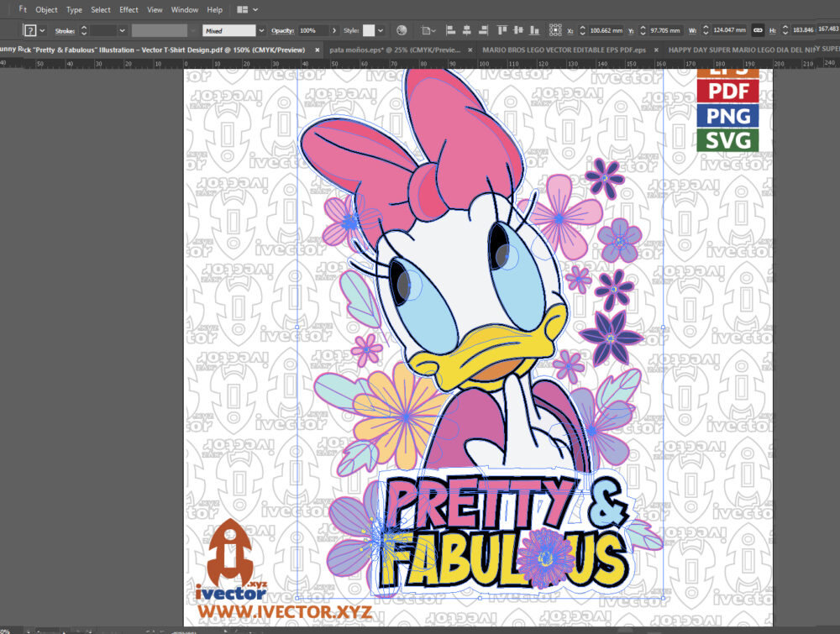Open the Select menu

tap(101, 9)
